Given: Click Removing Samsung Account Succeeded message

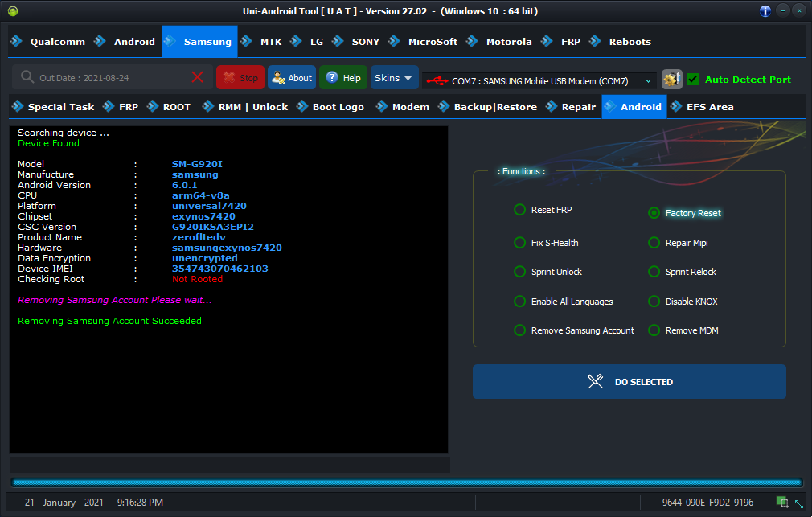Looking at the screenshot, I should tap(110, 321).
